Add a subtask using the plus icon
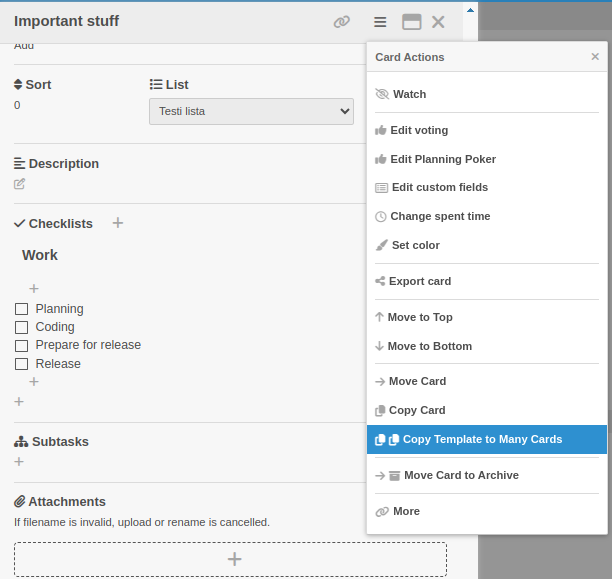The width and height of the screenshot is (612, 579). pos(19,461)
